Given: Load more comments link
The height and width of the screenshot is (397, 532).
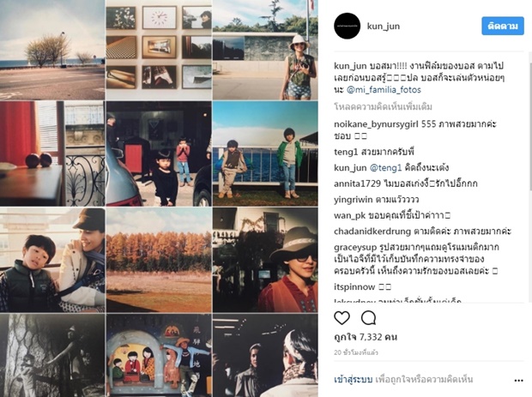Looking at the screenshot, I should (383, 107).
